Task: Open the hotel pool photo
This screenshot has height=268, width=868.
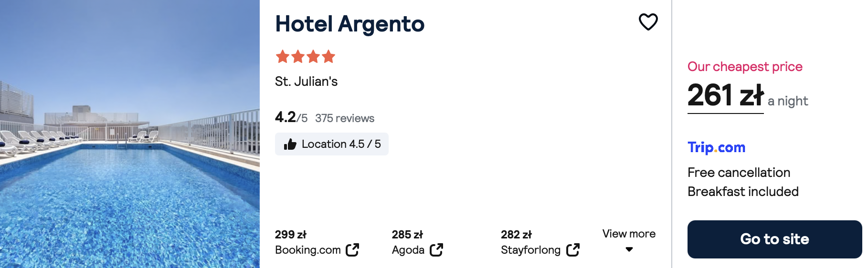Action: coord(130,134)
